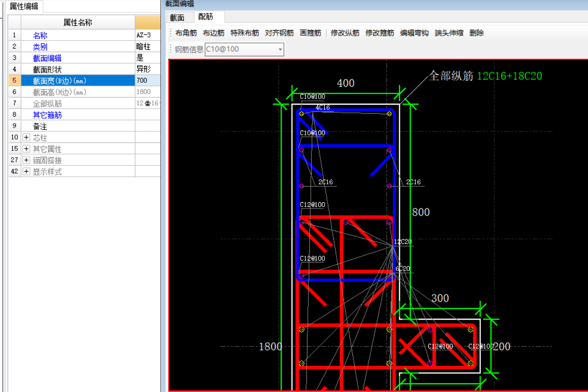Click the 截面编辑 property name
The height and width of the screenshot is (392, 588).
click(x=47, y=58)
